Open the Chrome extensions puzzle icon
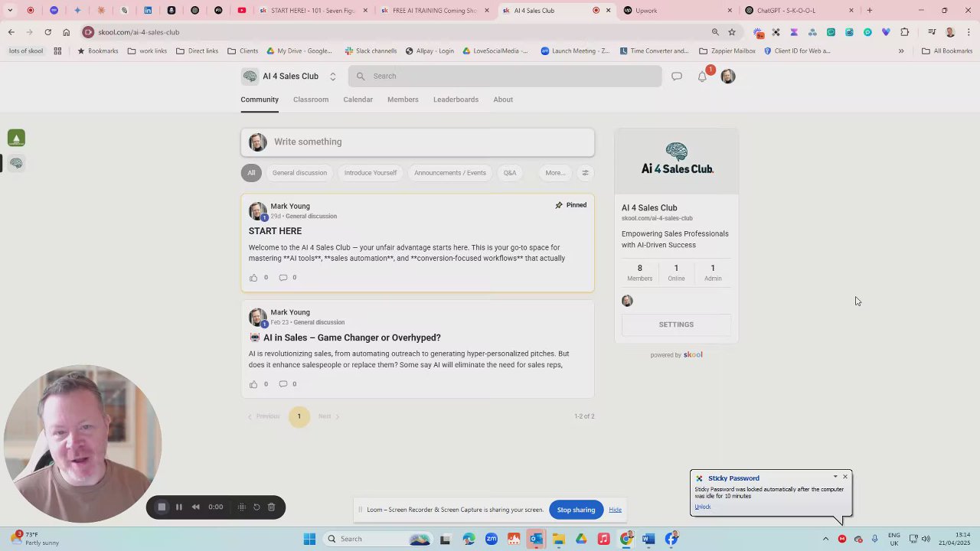Viewport: 980px width, 551px height. (x=905, y=32)
